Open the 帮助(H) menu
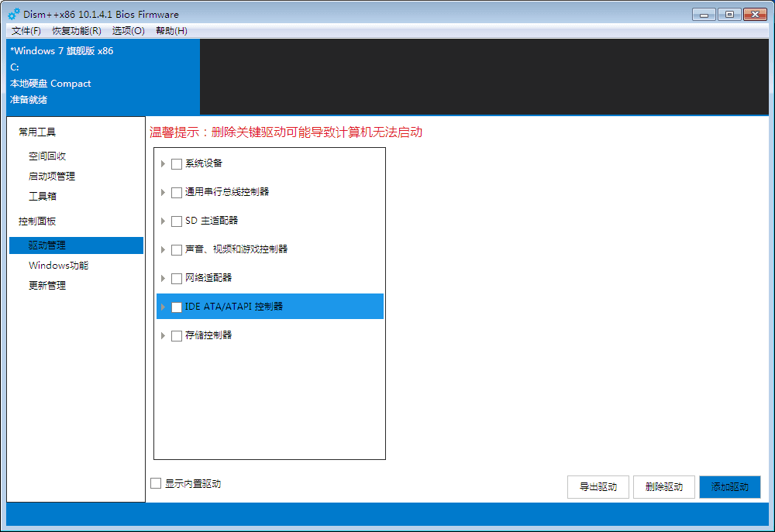Viewport: 775px width, 532px height. (171, 31)
